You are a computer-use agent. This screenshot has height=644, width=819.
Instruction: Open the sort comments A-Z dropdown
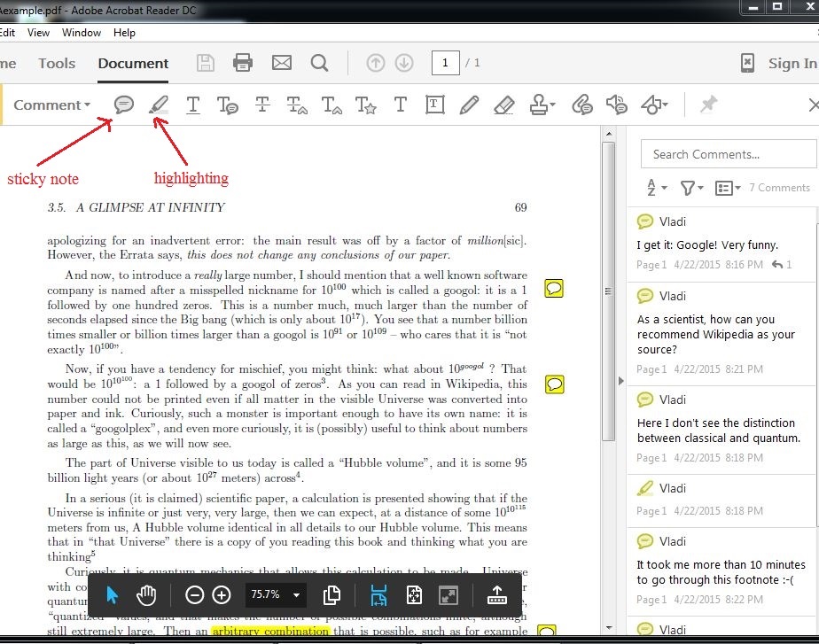pyautogui.click(x=655, y=188)
